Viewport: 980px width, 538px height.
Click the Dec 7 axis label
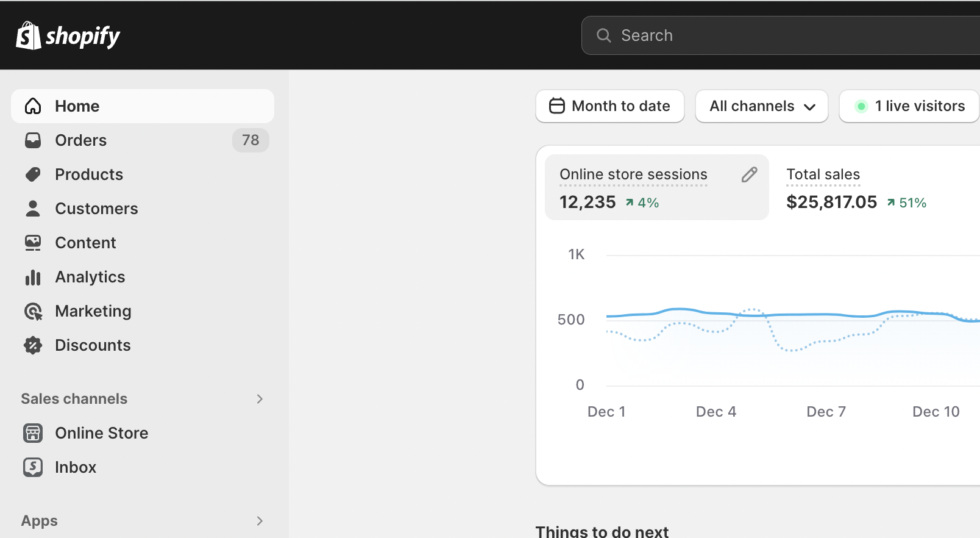click(x=826, y=412)
